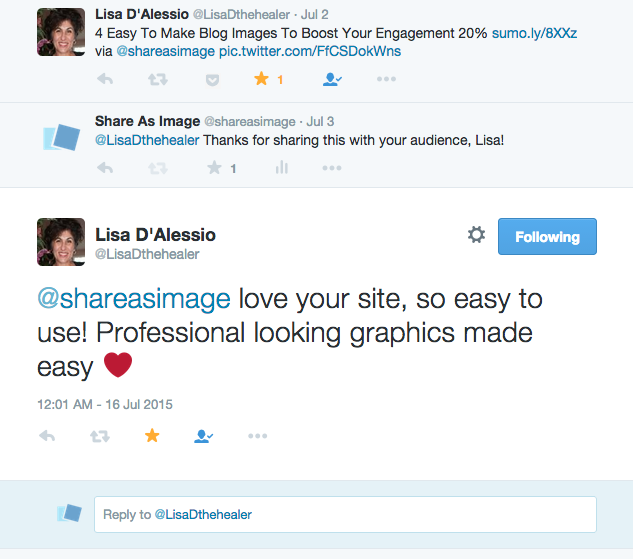633x559 pixels.
Task: Reply to the main tweet
Action: (47, 436)
